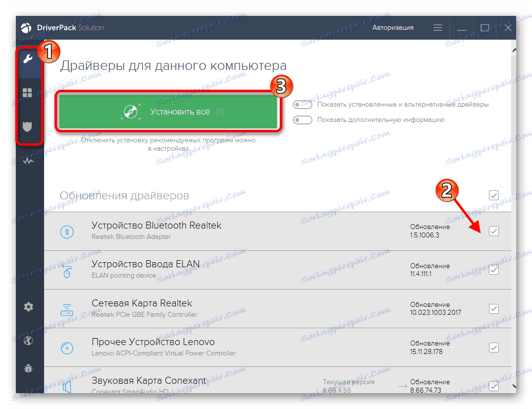Screen dimensions: 532x409
Task: Uncheck the Bluetooth Realtek driver checkbox
Action: click(x=494, y=231)
